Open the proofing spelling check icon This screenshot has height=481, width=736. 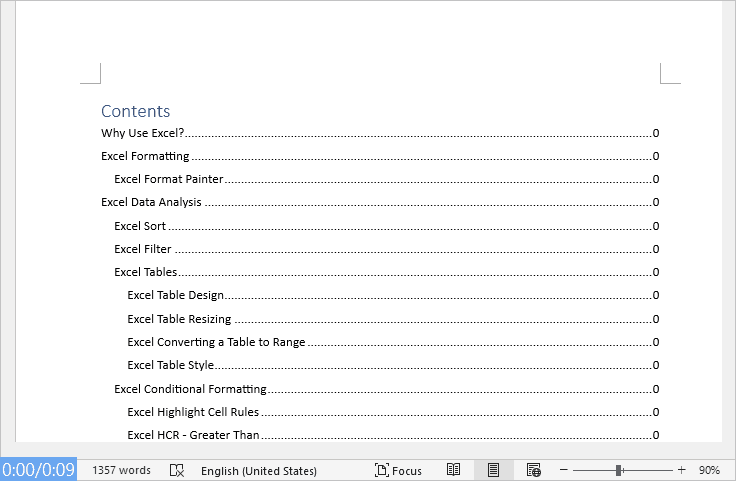(177, 470)
